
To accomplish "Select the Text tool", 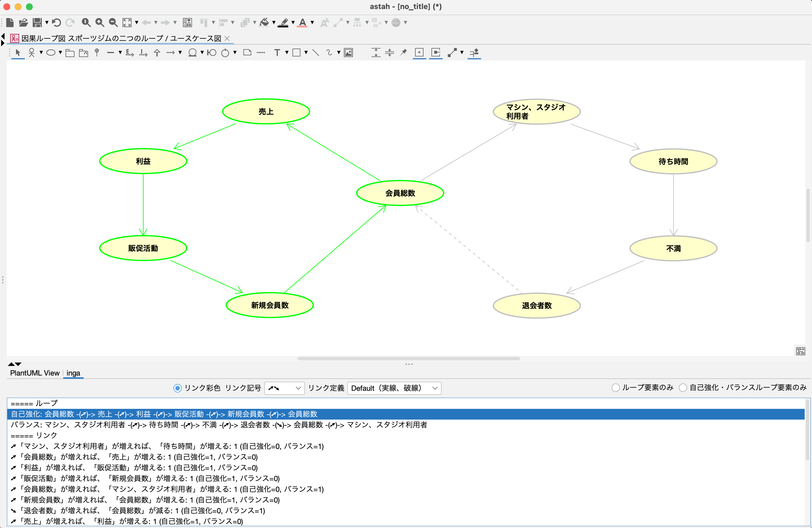I will [277, 53].
